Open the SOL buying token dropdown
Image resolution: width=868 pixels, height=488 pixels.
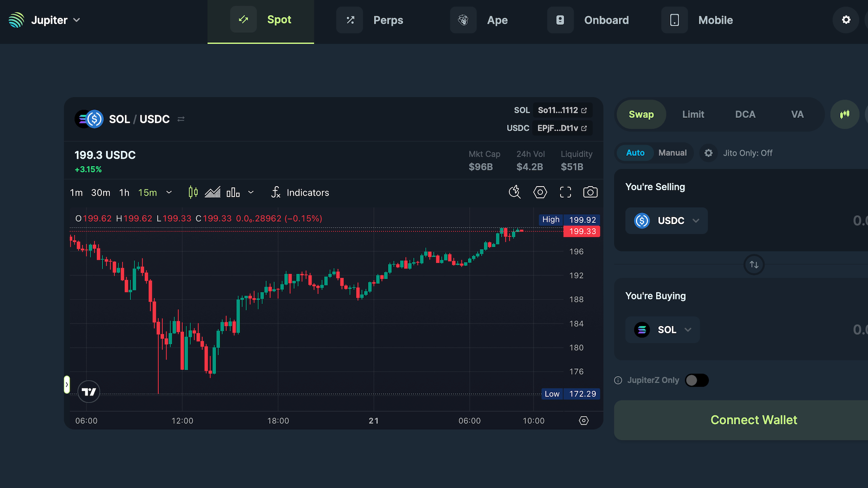(663, 330)
